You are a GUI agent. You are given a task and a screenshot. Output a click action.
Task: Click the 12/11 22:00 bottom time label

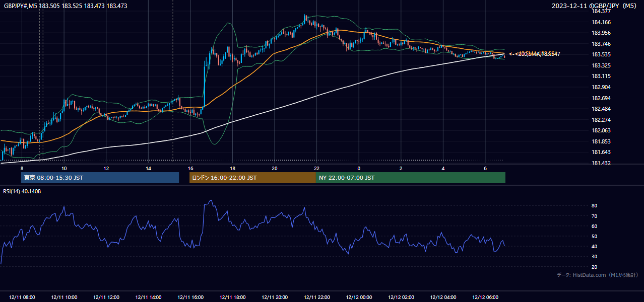pos(316,297)
